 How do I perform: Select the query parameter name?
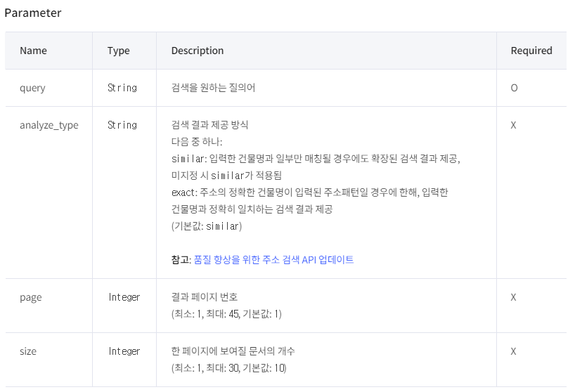click(32, 89)
